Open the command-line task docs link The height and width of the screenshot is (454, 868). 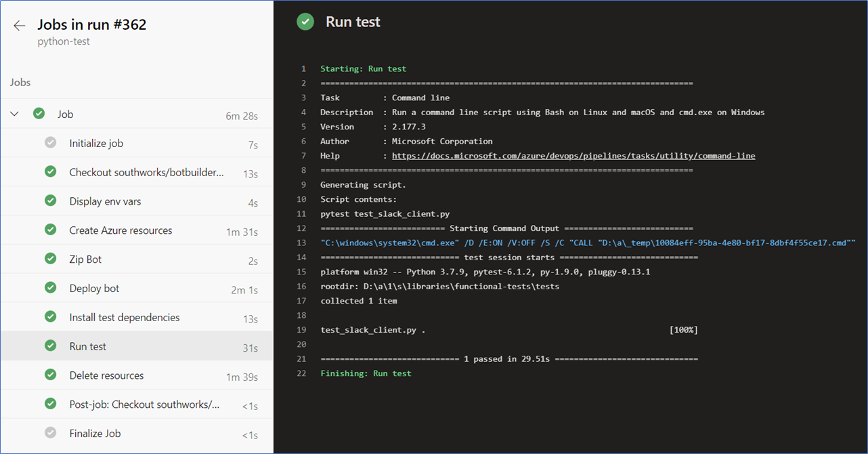(573, 155)
